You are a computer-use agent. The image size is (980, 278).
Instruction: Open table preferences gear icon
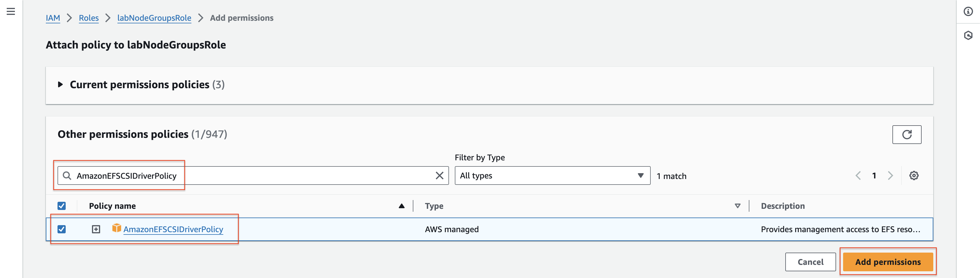tap(914, 175)
